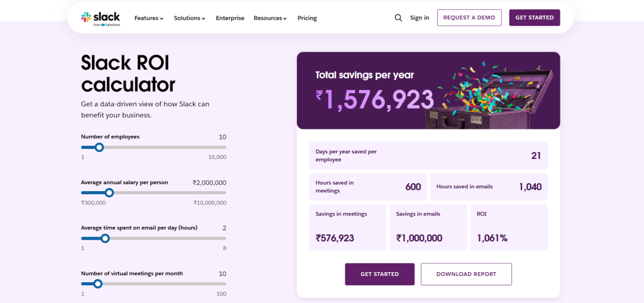Click the ROI percentage result tile
This screenshot has height=303, width=644.
point(509,227)
